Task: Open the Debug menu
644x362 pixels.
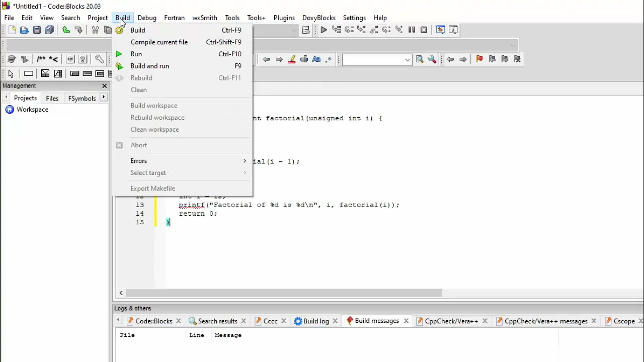Action: point(147,18)
